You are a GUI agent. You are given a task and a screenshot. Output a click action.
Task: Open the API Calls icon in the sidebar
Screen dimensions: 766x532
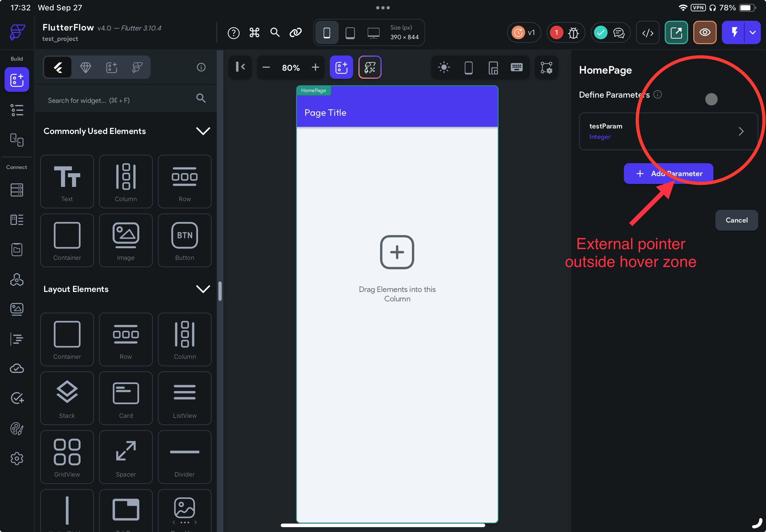(x=17, y=220)
